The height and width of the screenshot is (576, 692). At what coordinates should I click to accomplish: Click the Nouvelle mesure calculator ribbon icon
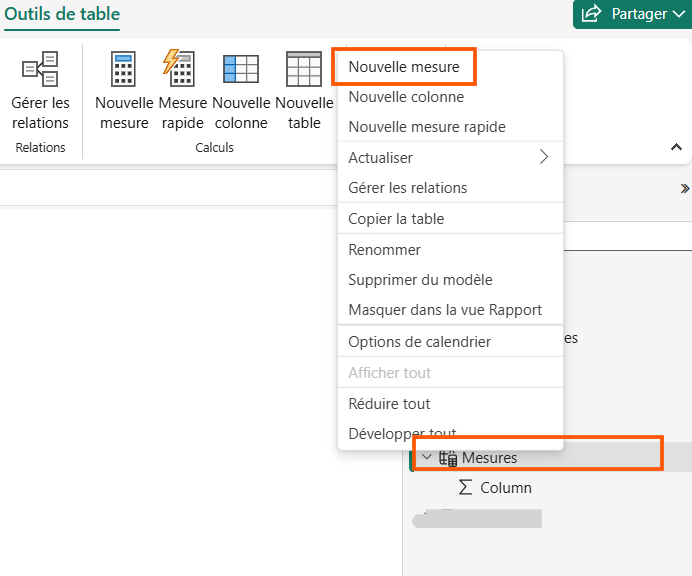tap(124, 69)
